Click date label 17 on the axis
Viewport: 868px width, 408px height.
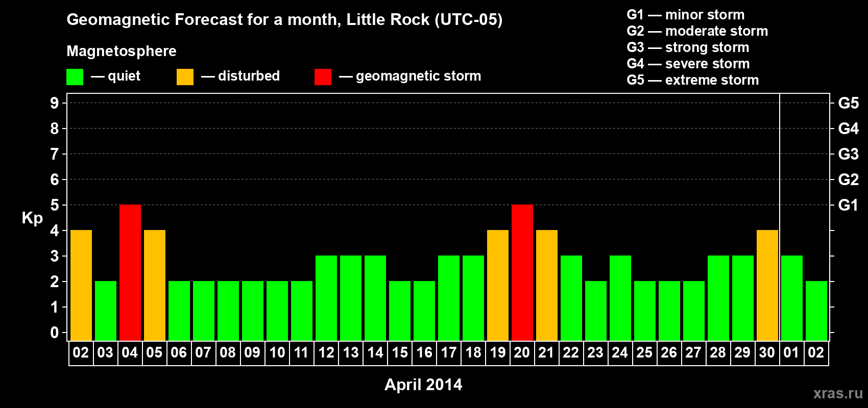pos(449,353)
